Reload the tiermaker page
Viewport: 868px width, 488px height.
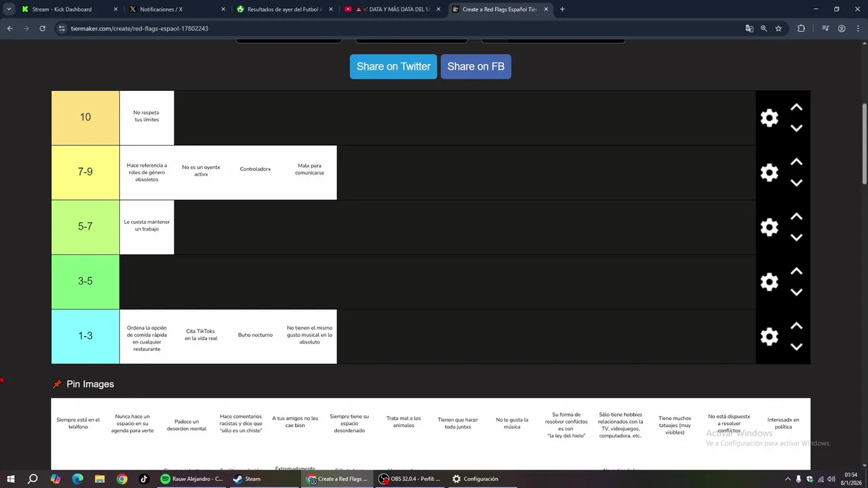(42, 28)
